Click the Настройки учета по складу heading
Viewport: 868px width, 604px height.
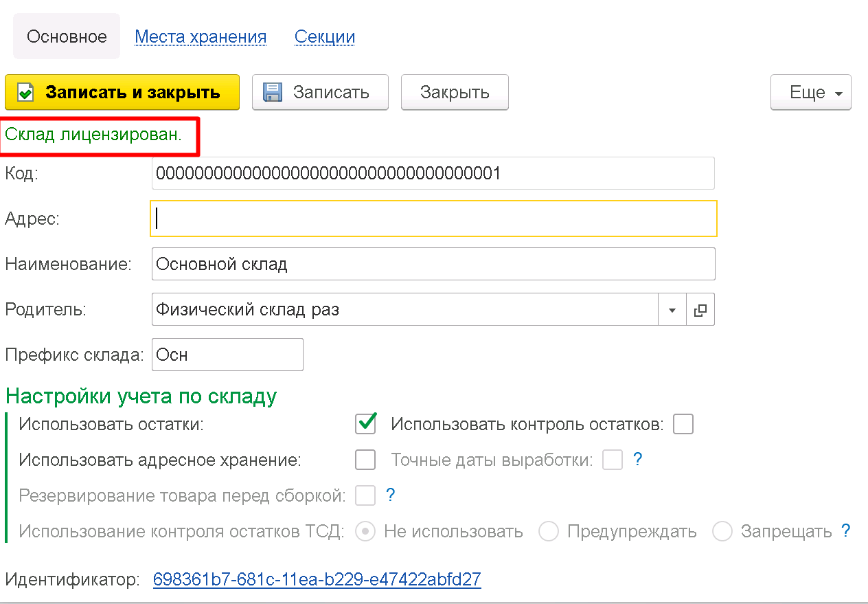pyautogui.click(x=141, y=396)
